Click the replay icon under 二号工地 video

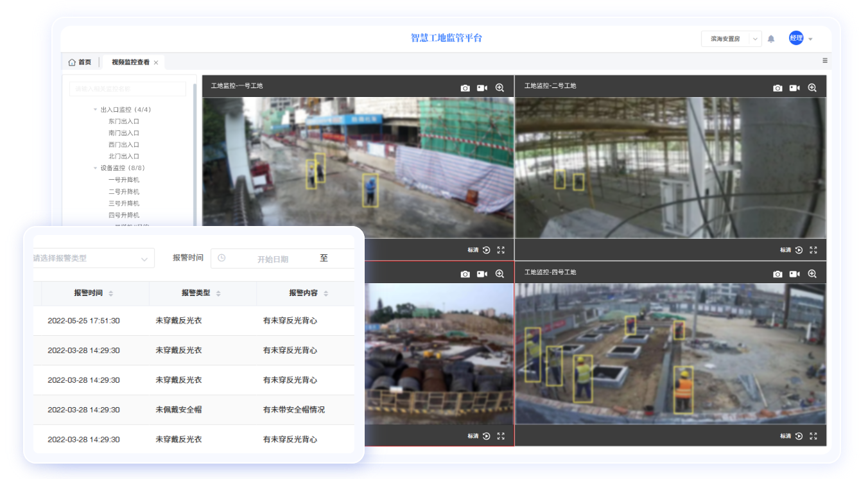click(799, 250)
